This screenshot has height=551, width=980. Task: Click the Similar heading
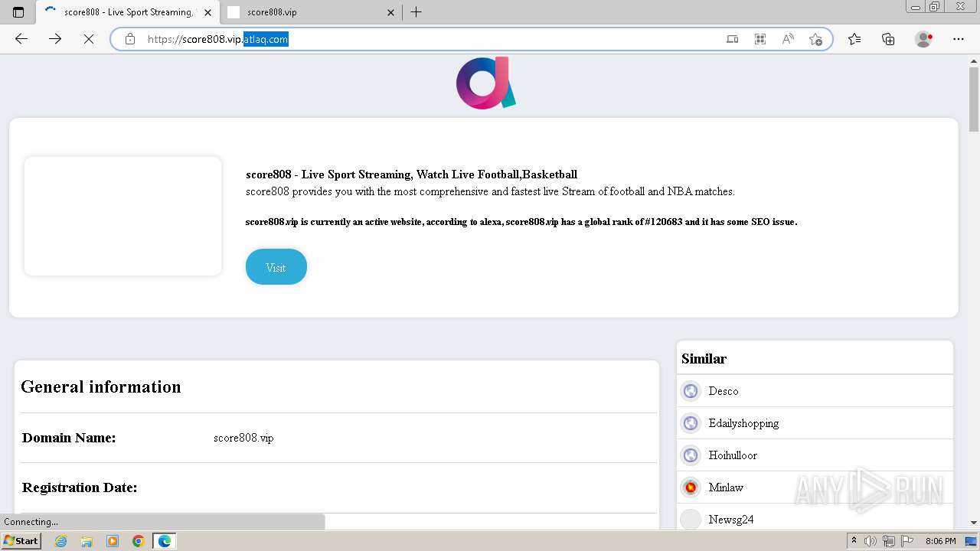[704, 358]
